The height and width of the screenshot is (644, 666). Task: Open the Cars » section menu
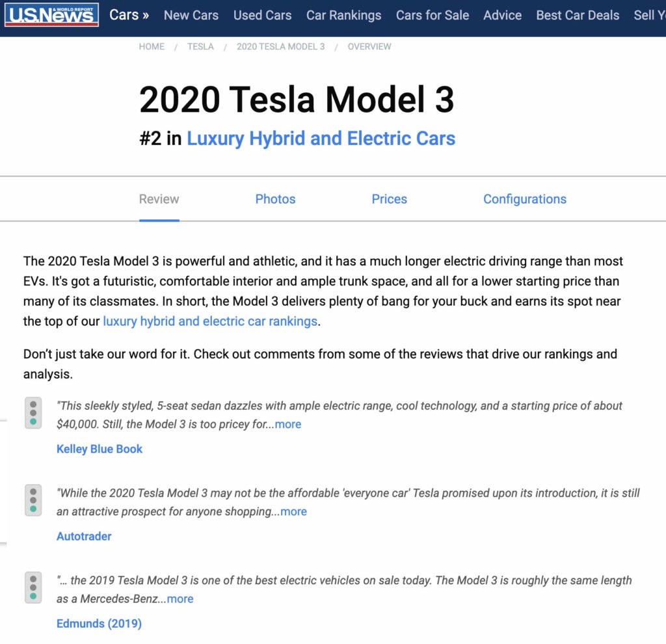(x=129, y=14)
